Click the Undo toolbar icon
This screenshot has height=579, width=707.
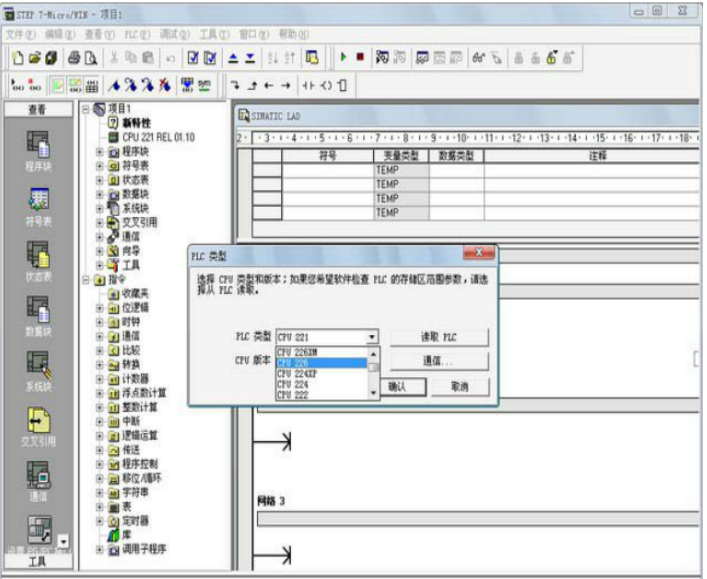(x=171, y=58)
